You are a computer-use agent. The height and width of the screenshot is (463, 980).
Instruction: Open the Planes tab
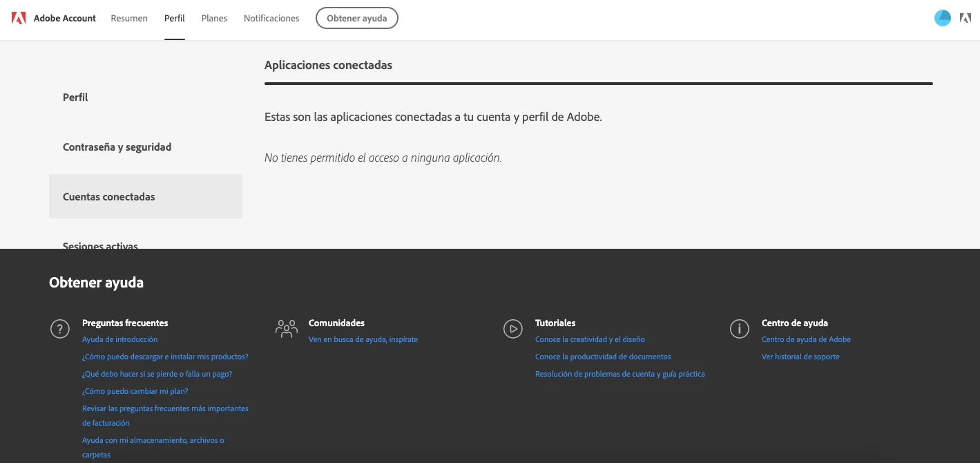pos(214,19)
